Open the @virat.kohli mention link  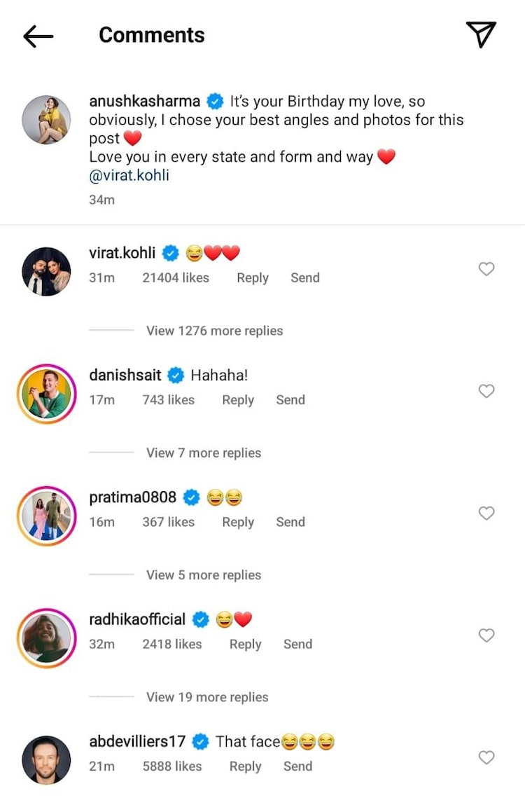[129, 176]
